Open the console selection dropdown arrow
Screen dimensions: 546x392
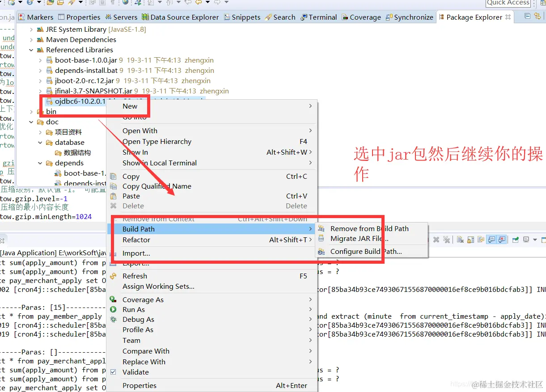[535, 240]
